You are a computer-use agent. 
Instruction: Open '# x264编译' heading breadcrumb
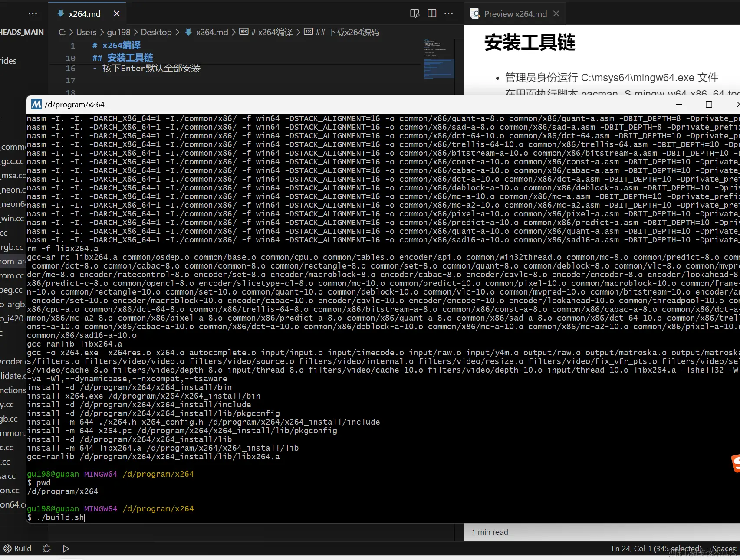point(267,32)
